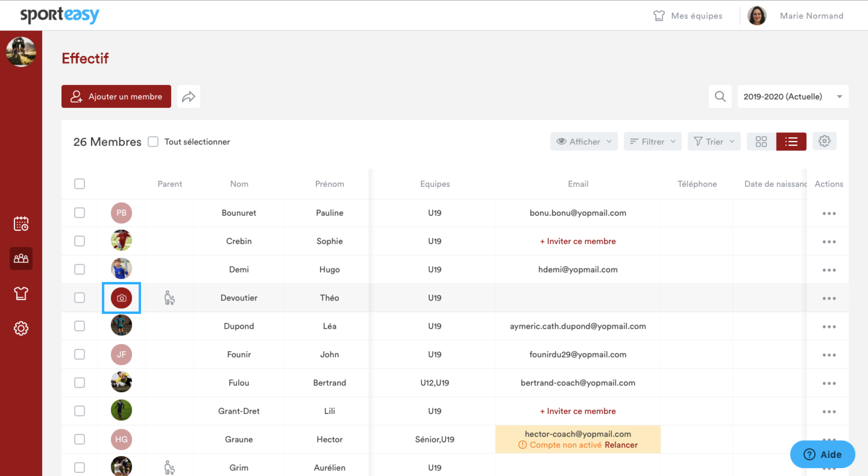Open actions menu for Grant-Dret
The width and height of the screenshot is (868, 476).
pos(829,411)
